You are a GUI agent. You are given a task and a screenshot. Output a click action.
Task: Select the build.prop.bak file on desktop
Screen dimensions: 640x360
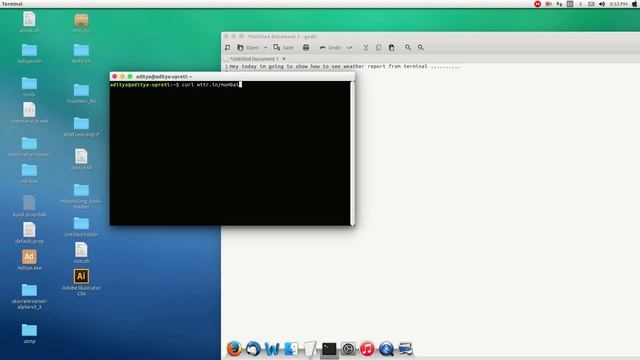click(x=29, y=206)
